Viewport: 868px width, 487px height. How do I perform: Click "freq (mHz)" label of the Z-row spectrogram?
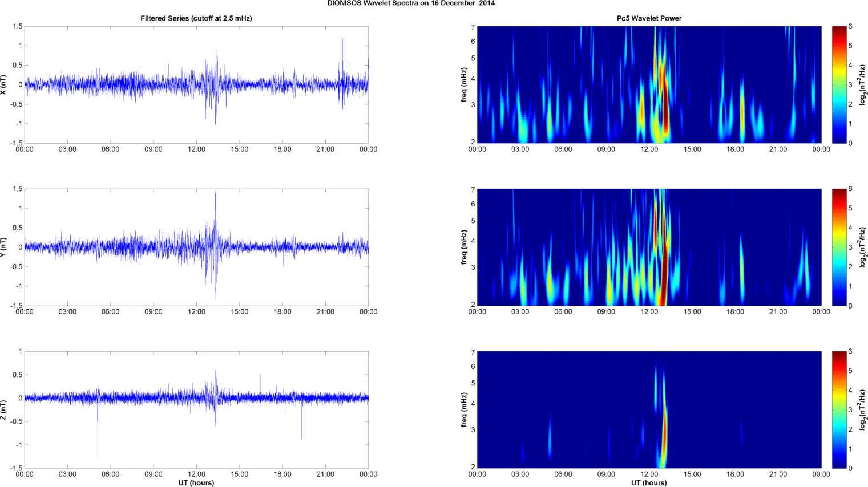(465, 410)
